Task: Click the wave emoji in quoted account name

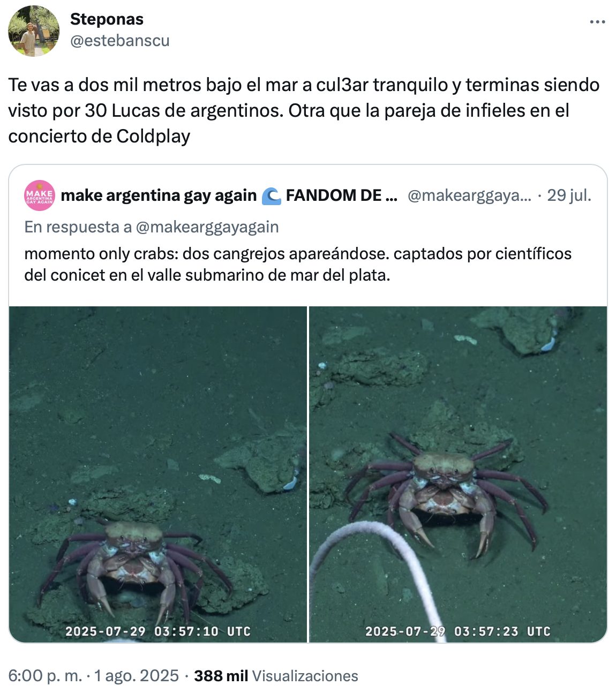Action: [x=272, y=196]
